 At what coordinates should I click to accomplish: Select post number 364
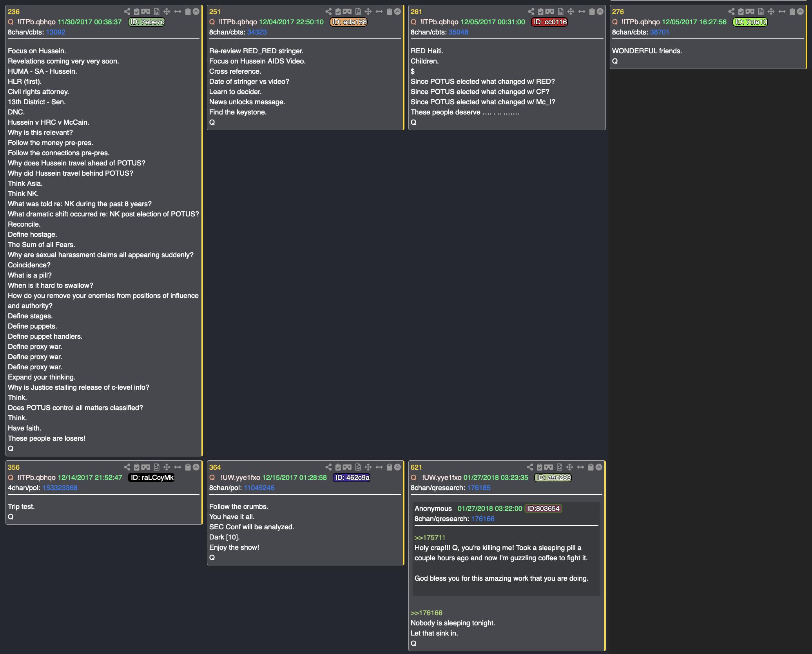(215, 467)
